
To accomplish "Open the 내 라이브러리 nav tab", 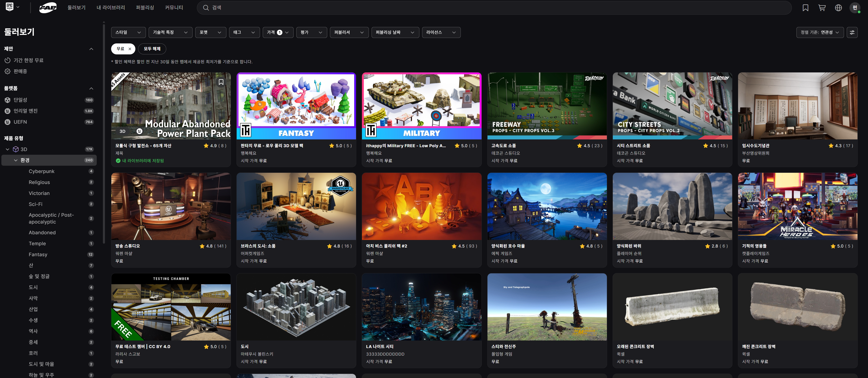I will [x=110, y=8].
